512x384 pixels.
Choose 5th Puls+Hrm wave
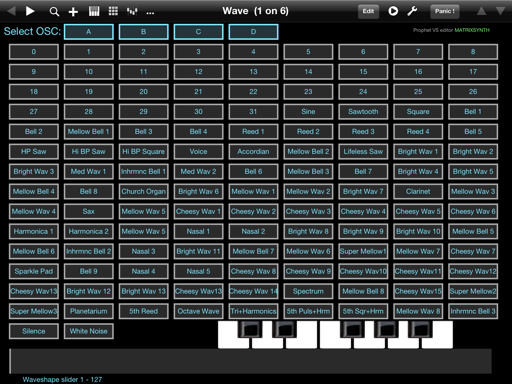[308, 312]
